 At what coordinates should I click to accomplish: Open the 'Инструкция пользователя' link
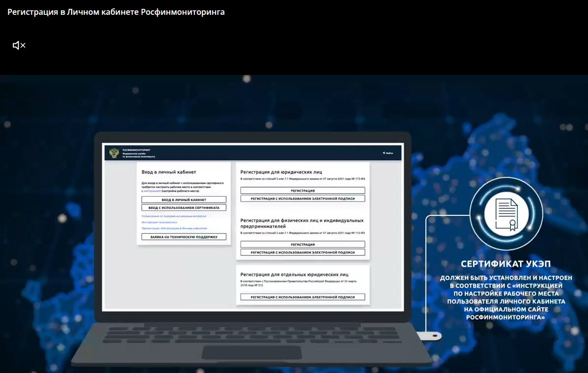[159, 222]
